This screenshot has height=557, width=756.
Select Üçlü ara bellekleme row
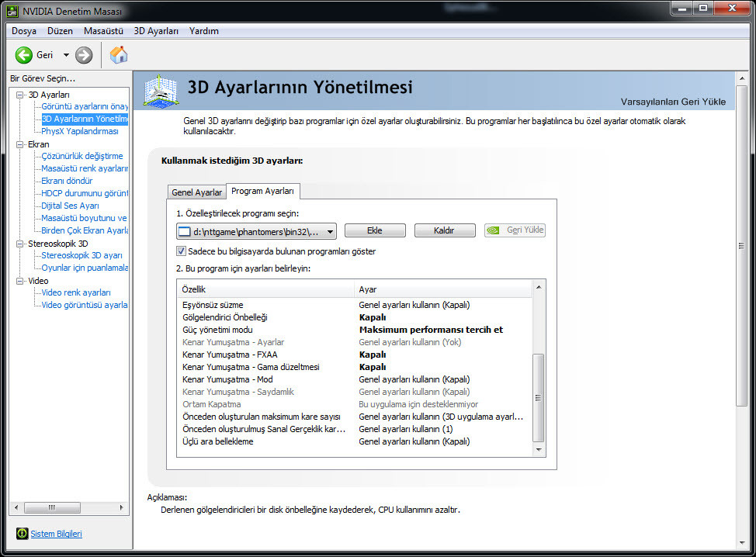[x=355, y=442]
